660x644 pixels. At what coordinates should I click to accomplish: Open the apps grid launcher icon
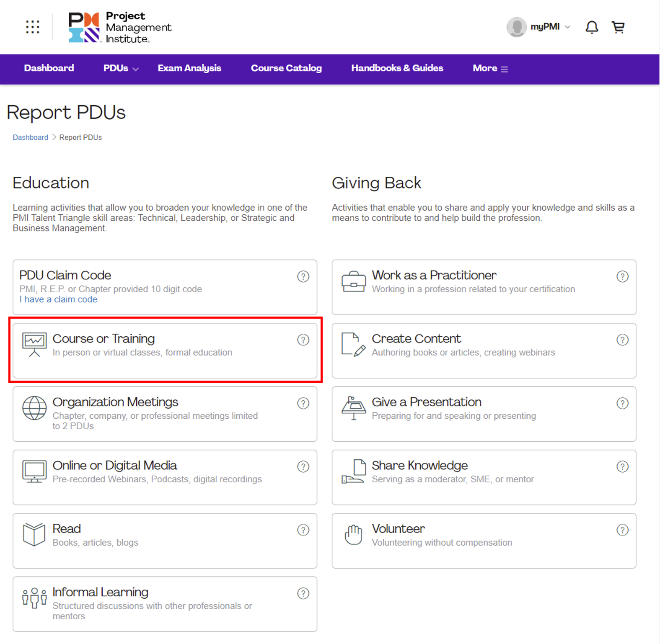33,27
